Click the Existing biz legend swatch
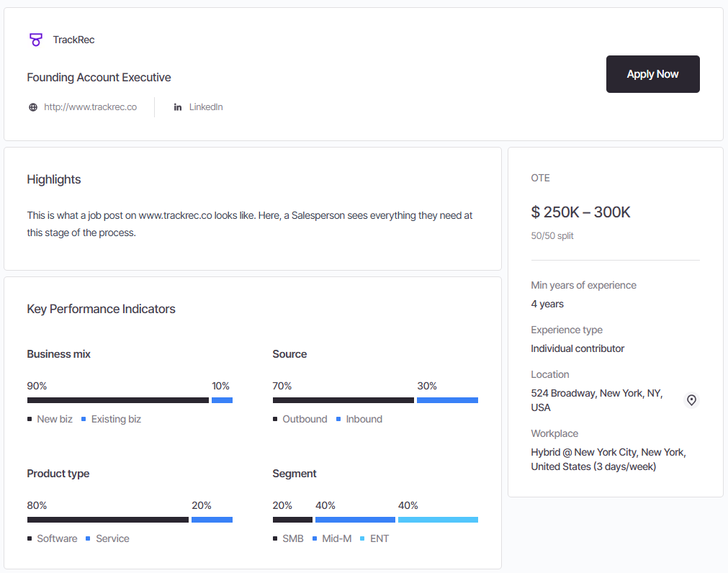 (84, 419)
